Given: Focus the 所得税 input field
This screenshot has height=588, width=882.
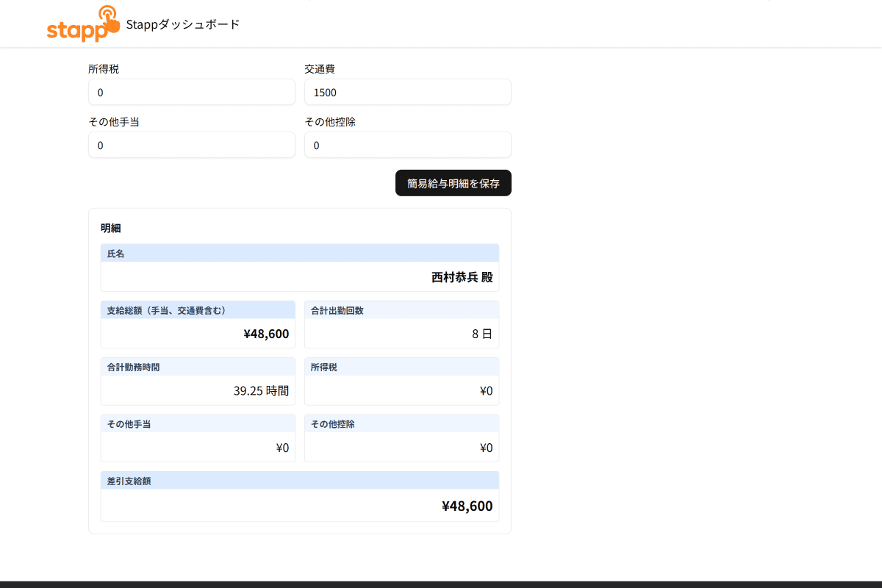Looking at the screenshot, I should click(191, 93).
